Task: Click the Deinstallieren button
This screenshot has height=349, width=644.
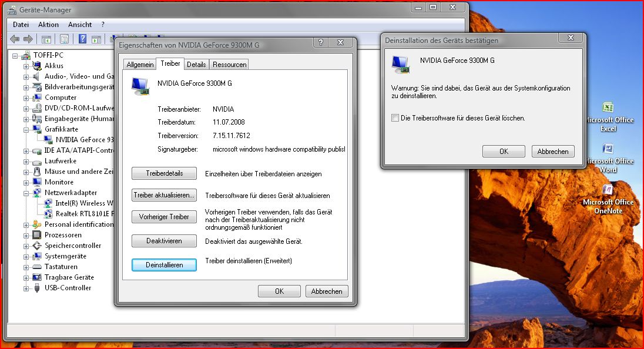Action: tap(165, 265)
